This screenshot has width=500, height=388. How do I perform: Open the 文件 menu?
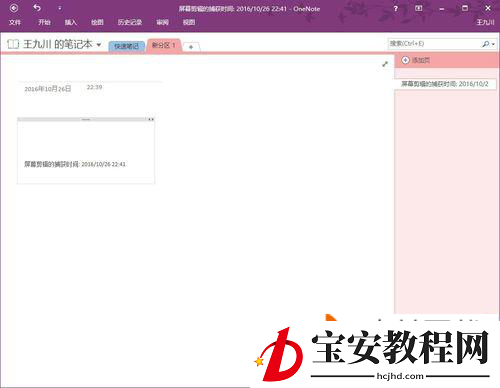point(15,22)
